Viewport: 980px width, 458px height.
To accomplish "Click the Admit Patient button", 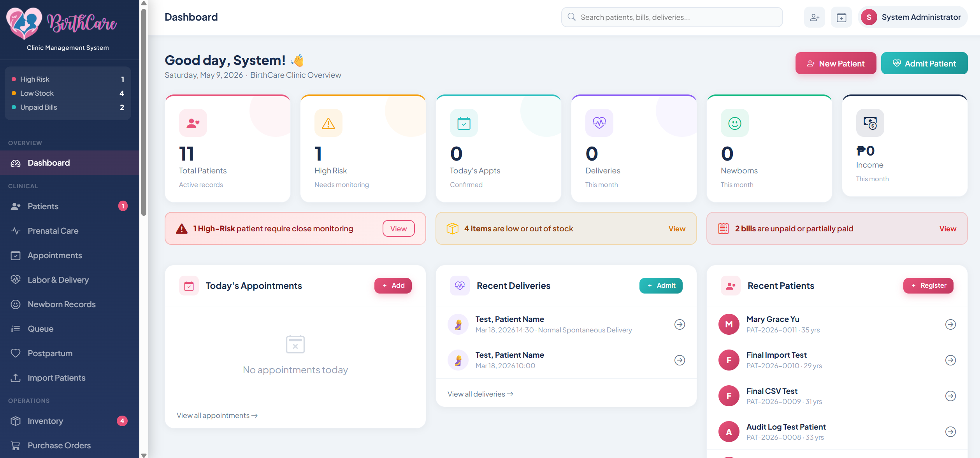I will click(x=924, y=63).
